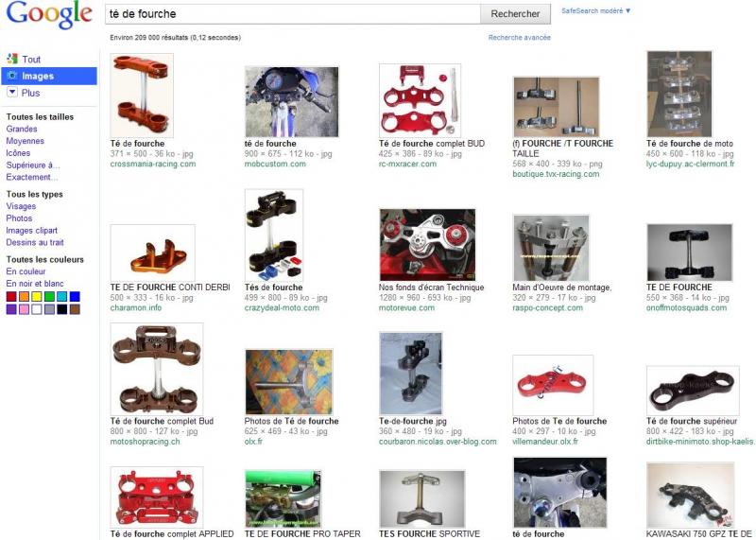
Task: Expand the Plus arrow icon
Action: click(x=12, y=92)
